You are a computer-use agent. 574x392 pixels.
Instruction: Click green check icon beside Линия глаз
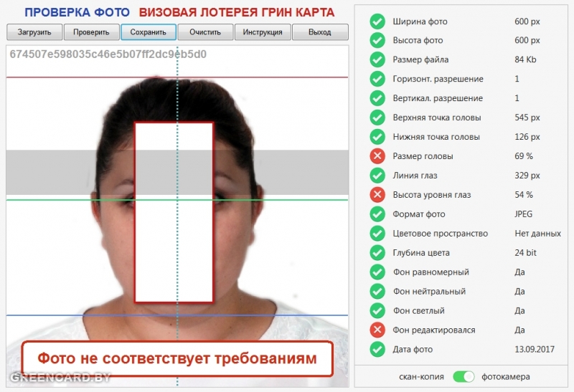(x=377, y=176)
